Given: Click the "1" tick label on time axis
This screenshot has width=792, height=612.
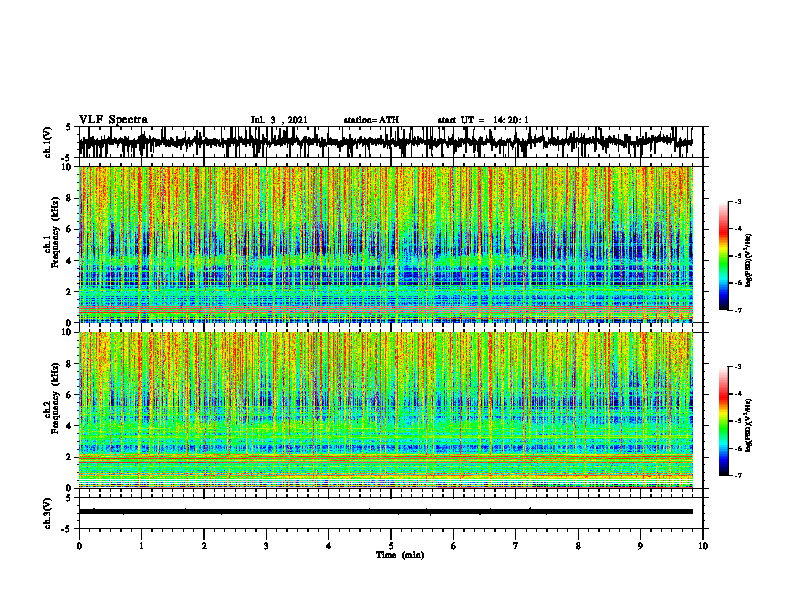Looking at the screenshot, I should click(141, 546).
